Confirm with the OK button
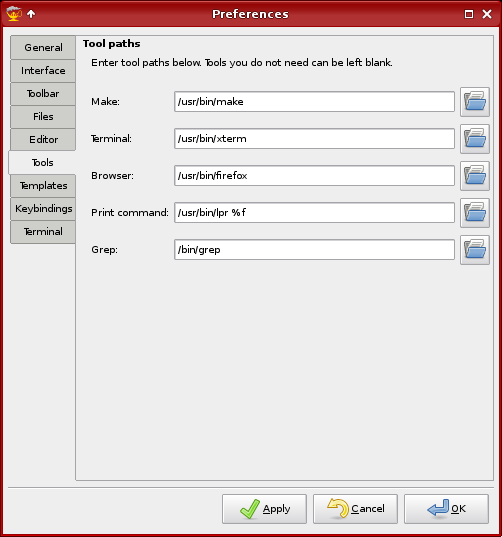 click(x=447, y=509)
